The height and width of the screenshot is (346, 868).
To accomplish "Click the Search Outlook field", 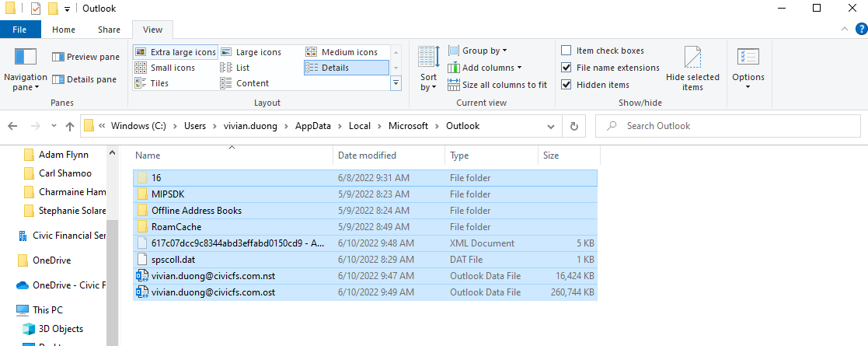I will 728,126.
